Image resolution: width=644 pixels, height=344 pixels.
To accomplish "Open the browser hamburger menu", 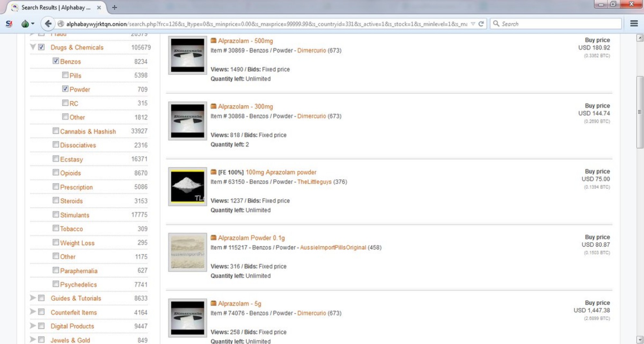I will coord(634,24).
